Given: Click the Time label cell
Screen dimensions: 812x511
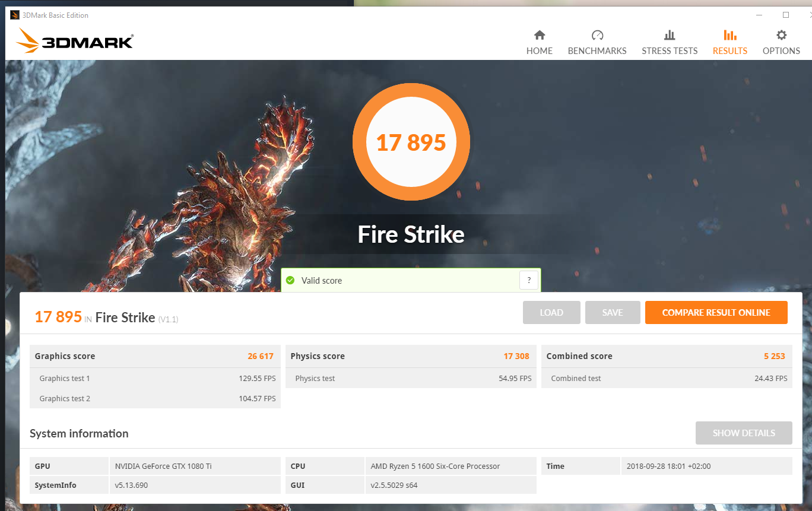Looking at the screenshot, I should (581, 466).
